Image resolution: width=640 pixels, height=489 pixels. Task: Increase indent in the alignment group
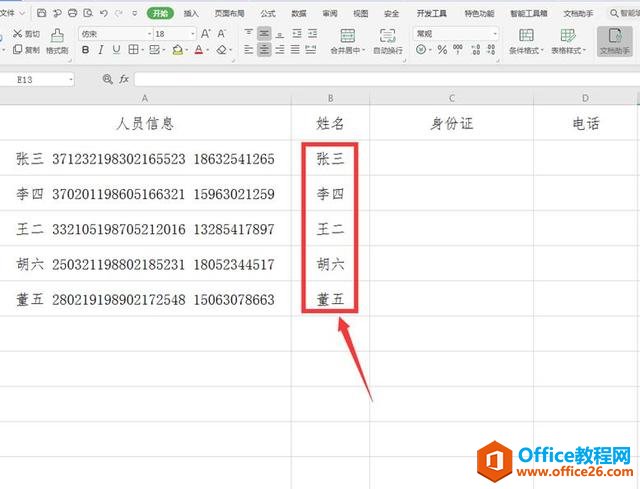[x=312, y=33]
